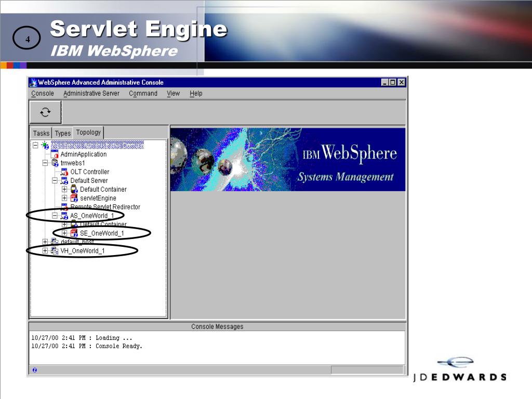Collapse the root domain tree node

coord(35,145)
